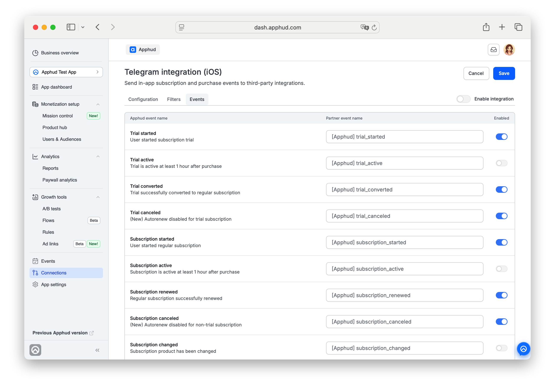Enable the Subscription changed event toggle
555x392 pixels.
[501, 348]
